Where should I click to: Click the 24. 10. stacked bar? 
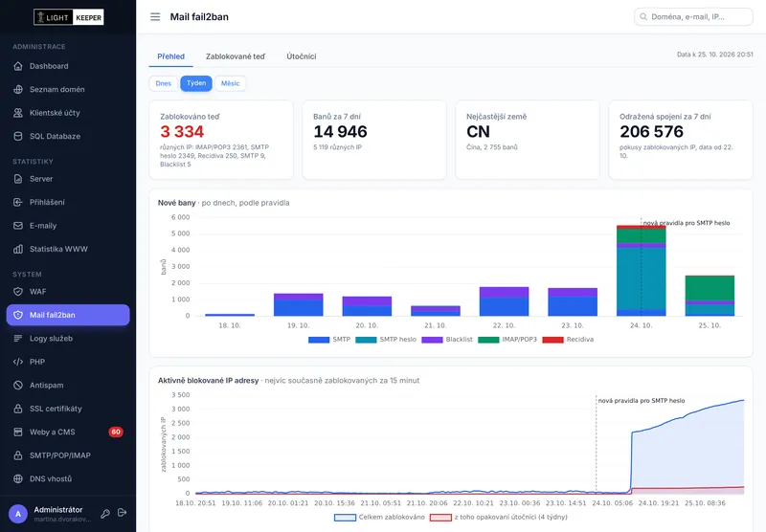tap(641, 271)
